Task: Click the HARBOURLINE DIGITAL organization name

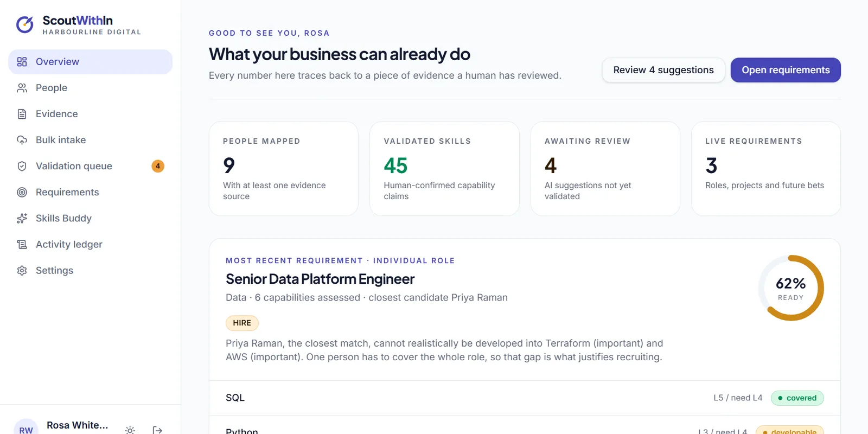Action: [x=92, y=32]
